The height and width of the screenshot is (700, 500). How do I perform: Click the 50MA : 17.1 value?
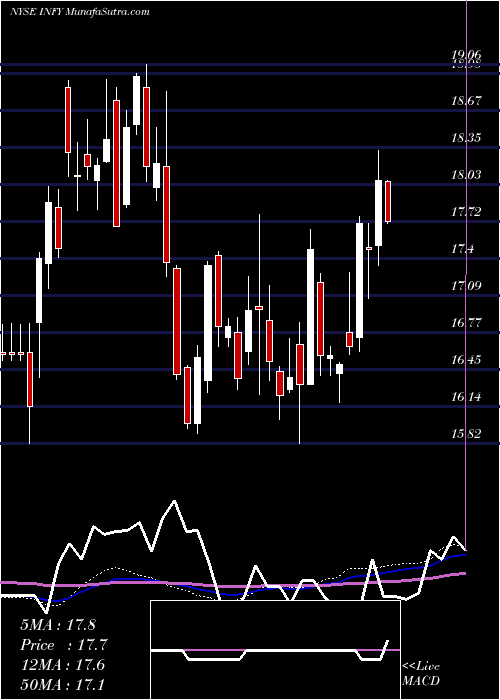[x=62, y=685]
